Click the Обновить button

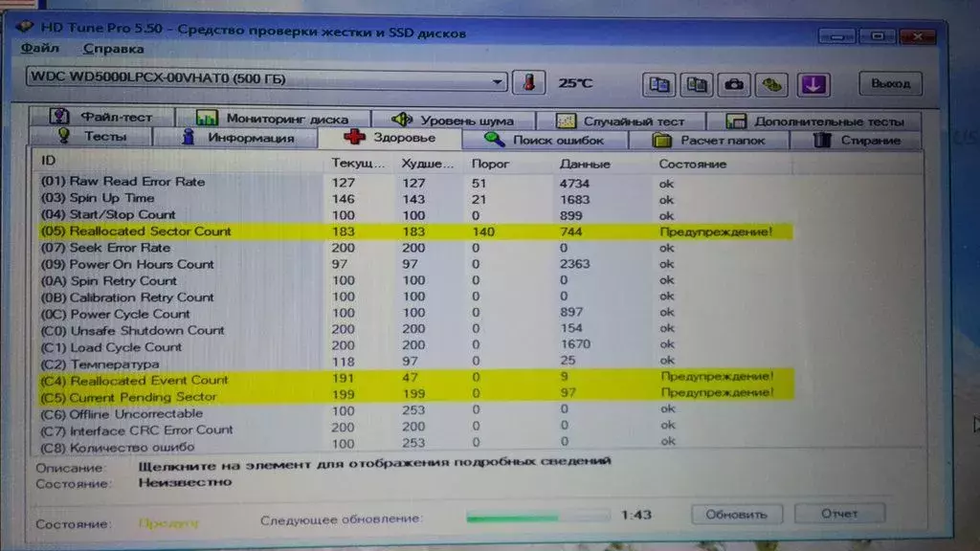736,514
